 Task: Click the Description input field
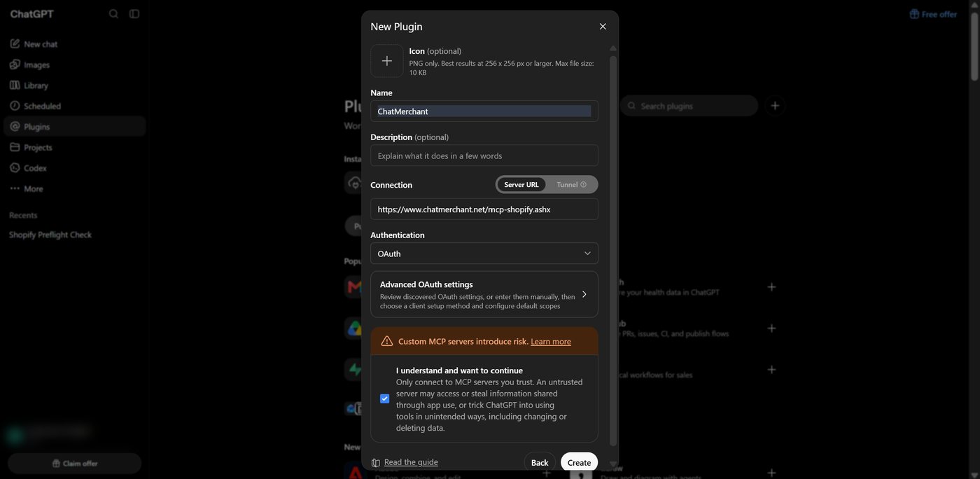[484, 155]
